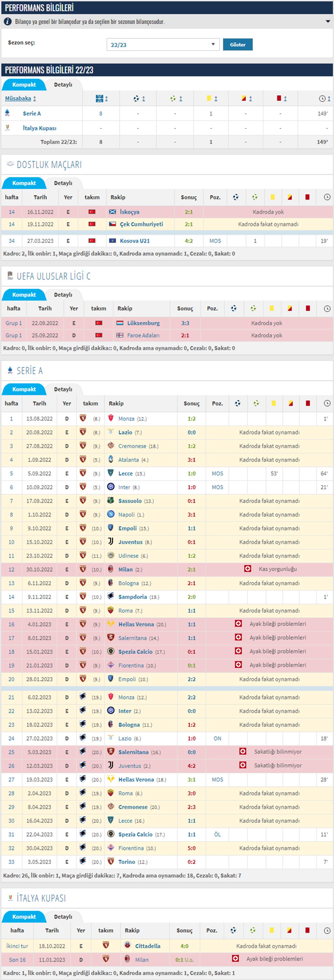Select Kompakt tab in UEFA Uluslar Ligi section
Image resolution: width=334 pixels, height=980 pixels.
(x=24, y=294)
